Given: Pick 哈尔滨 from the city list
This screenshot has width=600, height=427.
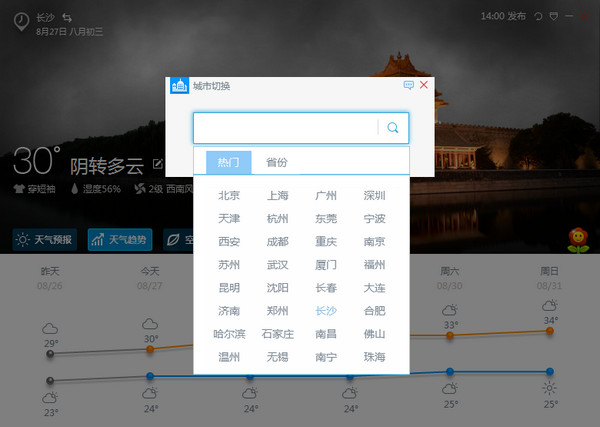Looking at the screenshot, I should 228,333.
